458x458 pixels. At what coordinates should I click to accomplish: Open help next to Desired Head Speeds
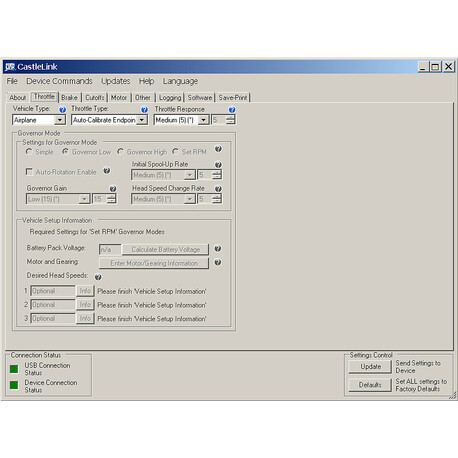pos(98,277)
